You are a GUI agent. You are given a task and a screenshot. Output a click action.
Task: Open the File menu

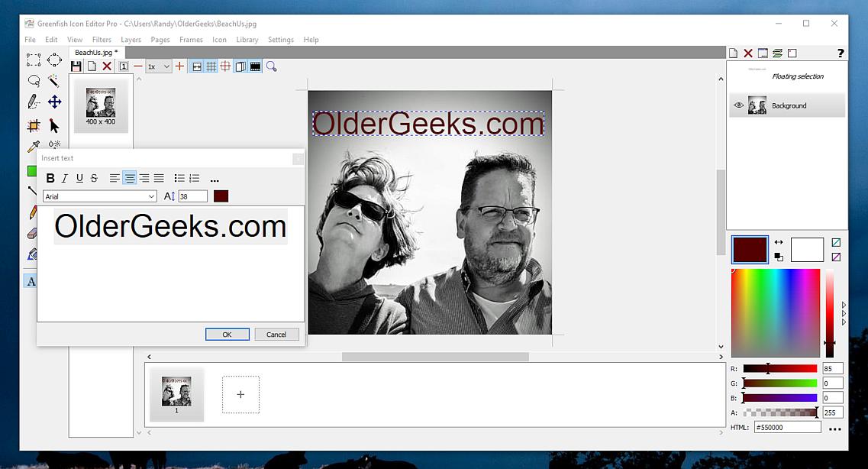(x=30, y=40)
